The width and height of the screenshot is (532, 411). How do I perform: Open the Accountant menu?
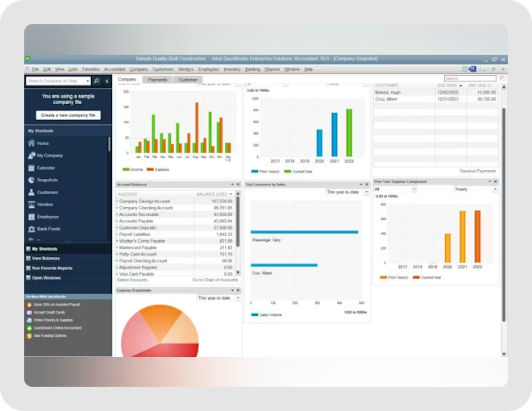(x=114, y=69)
